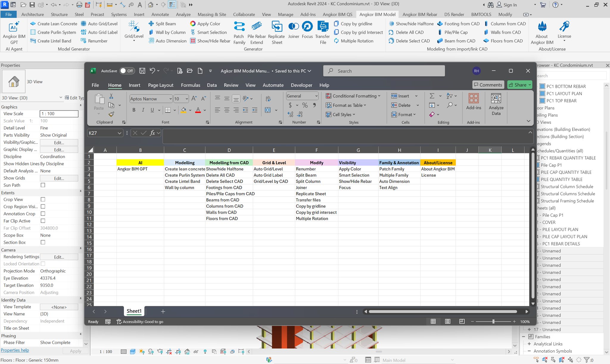Expand the K27 Name Box dropdown
The image size is (610, 364).
119,133
